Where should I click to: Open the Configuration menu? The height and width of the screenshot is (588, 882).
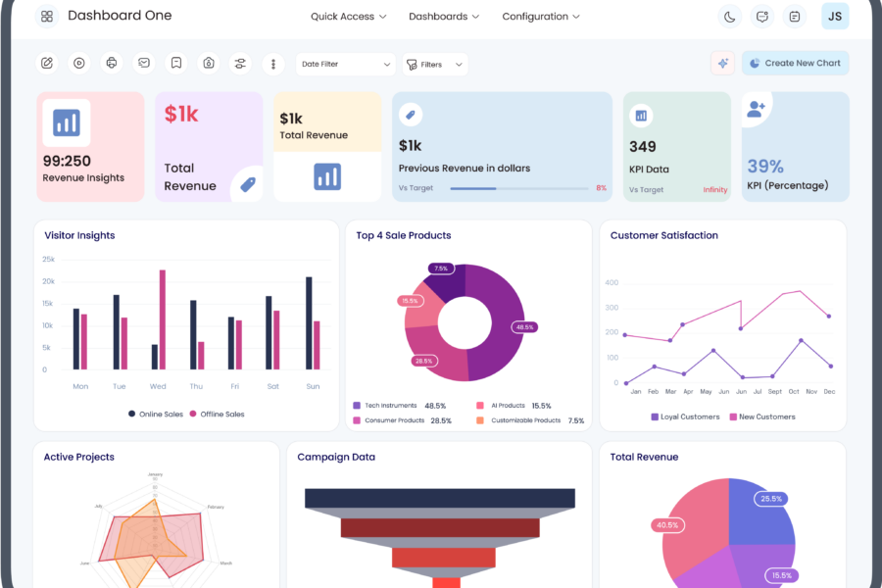click(x=541, y=17)
